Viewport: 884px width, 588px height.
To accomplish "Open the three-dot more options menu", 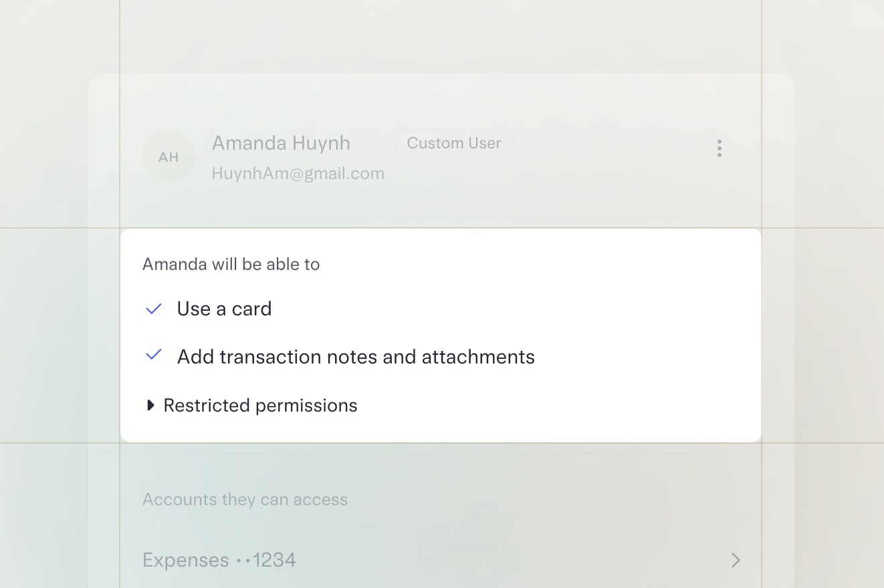I will 719,148.
